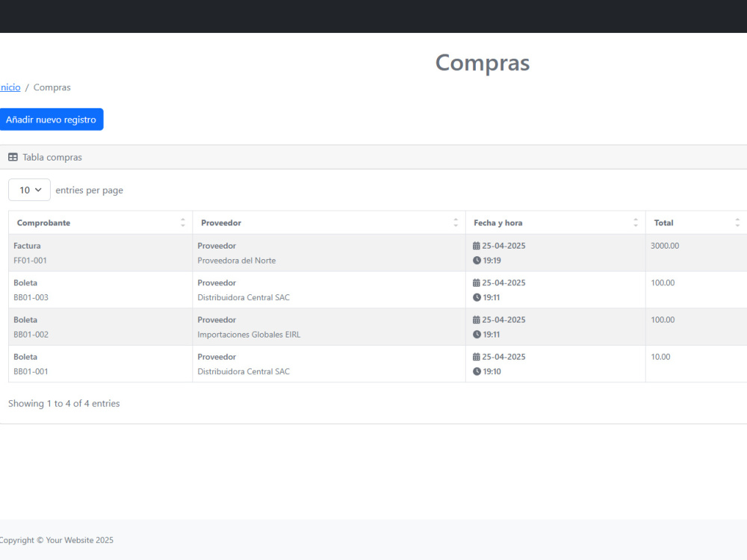Select the BB01-003 receipt number
The width and height of the screenshot is (747, 560).
[31, 298]
